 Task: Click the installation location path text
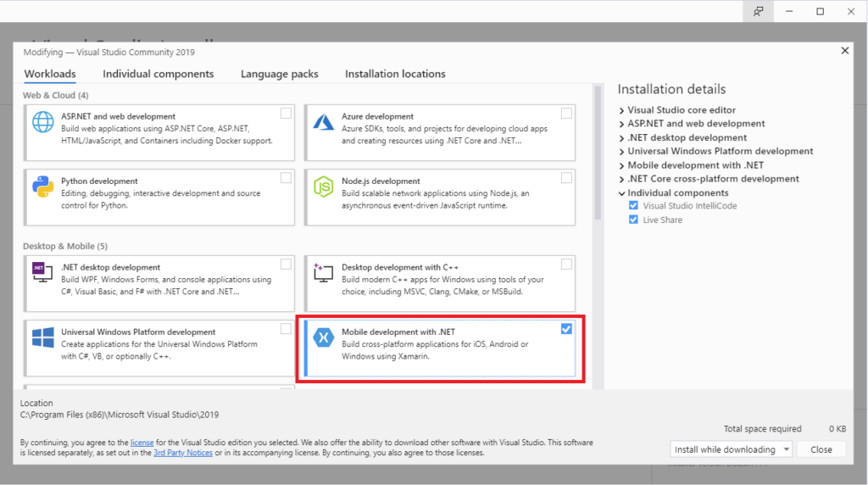click(120, 415)
